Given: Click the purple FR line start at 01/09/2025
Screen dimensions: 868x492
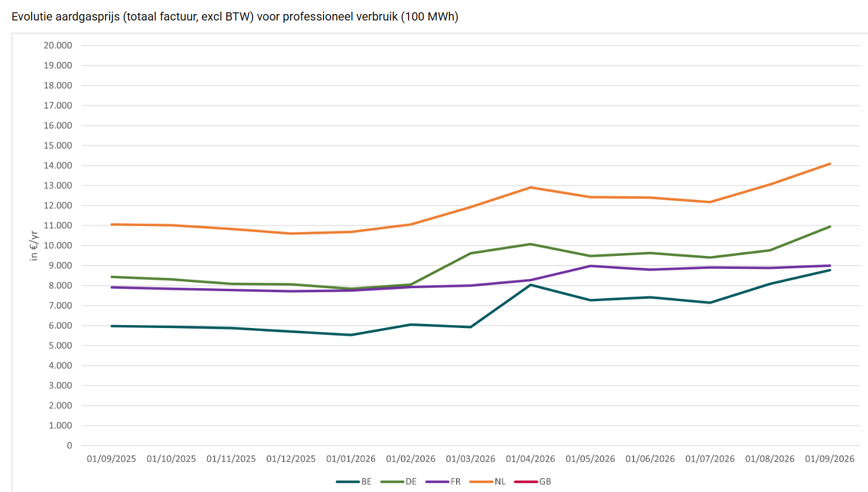Looking at the screenshot, I should pyautogui.click(x=111, y=287).
